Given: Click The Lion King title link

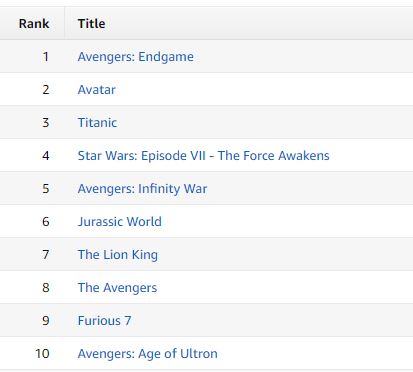Looking at the screenshot, I should pyautogui.click(x=118, y=255).
